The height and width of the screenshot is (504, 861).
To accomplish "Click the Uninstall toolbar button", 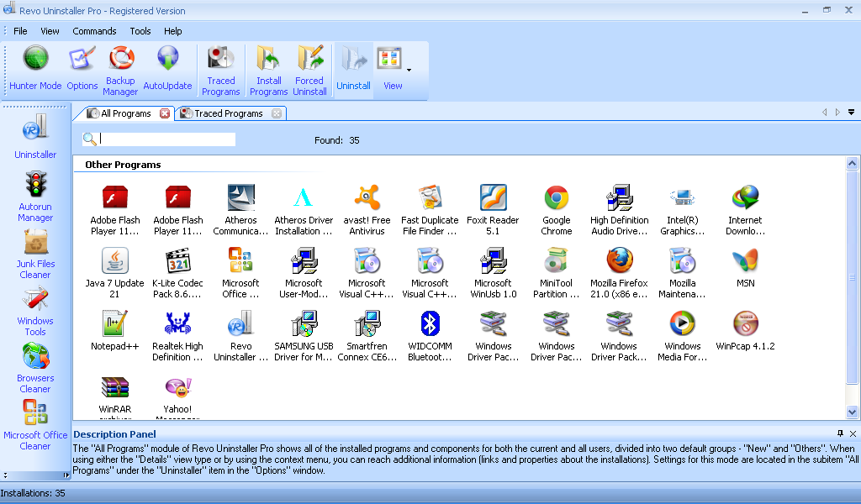I will pos(353,69).
